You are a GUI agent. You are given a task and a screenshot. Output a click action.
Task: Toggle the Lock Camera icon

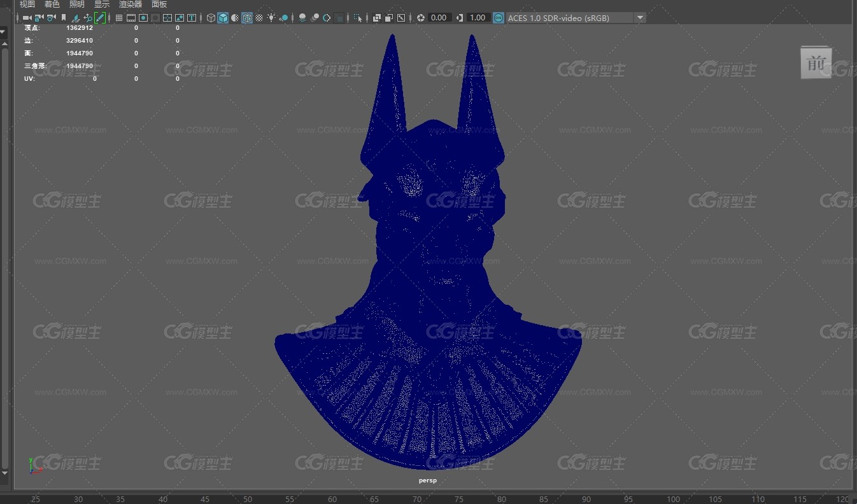pos(39,18)
